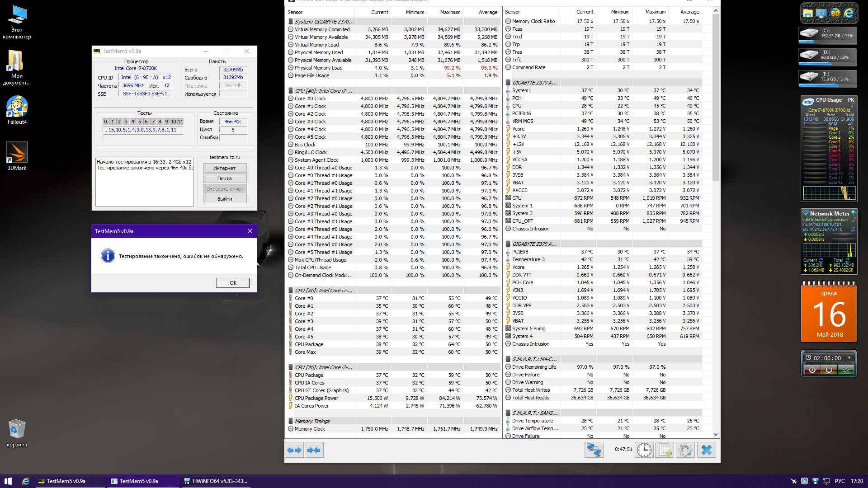Image resolution: width=868 pixels, height=488 pixels.
Task: Open HWiNFO remote network connection icon
Action: (594, 450)
